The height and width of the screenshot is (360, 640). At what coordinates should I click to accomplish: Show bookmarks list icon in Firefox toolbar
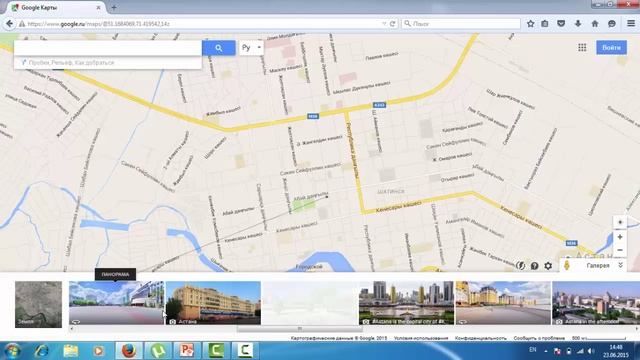545,24
